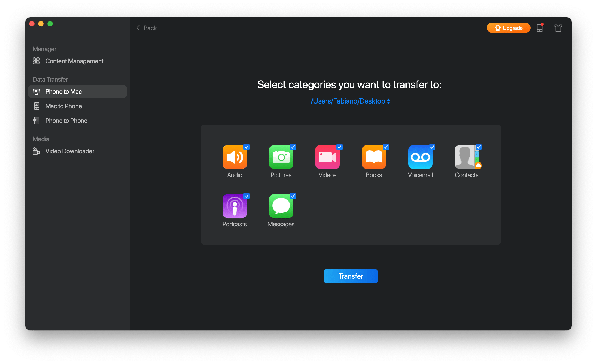Click the Contacts label text
This screenshot has height=364, width=597.
467,175
